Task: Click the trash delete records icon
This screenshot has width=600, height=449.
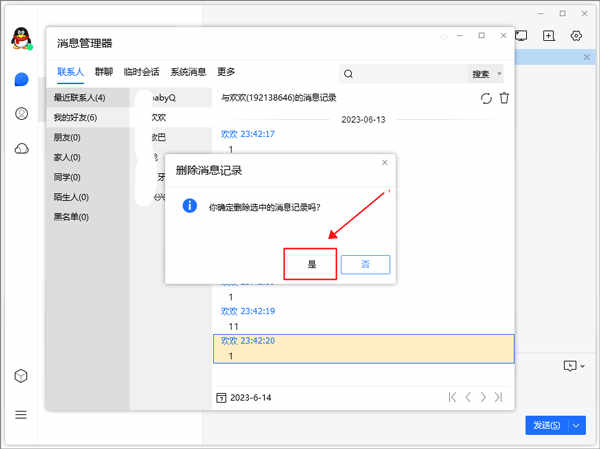Action: pos(504,98)
